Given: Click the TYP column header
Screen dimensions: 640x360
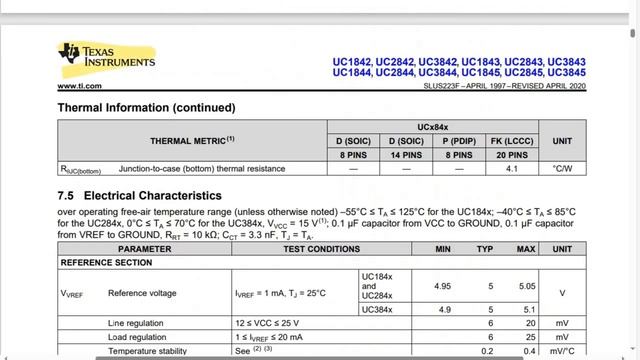Looking at the screenshot, I should pyautogui.click(x=485, y=249).
